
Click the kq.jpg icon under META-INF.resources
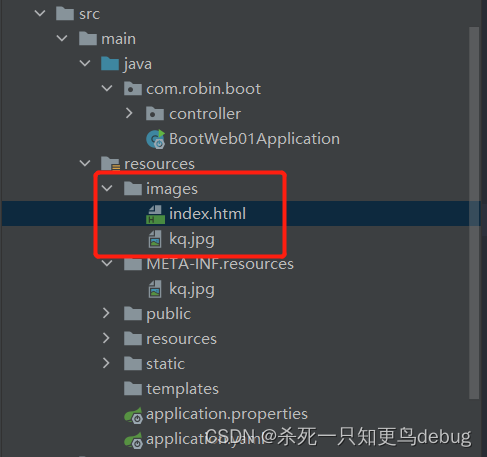pos(155,289)
